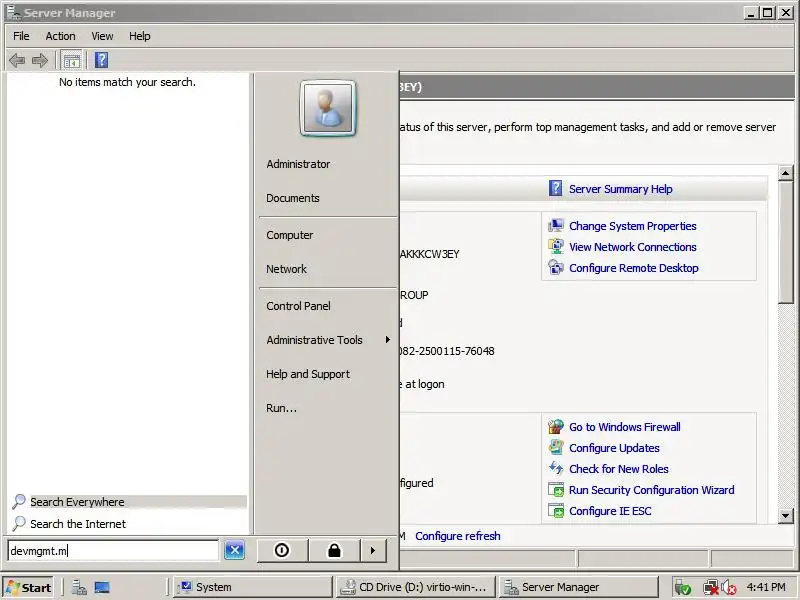800x600 pixels.
Task: Click the Configure Remote Desktop icon
Action: click(556, 267)
